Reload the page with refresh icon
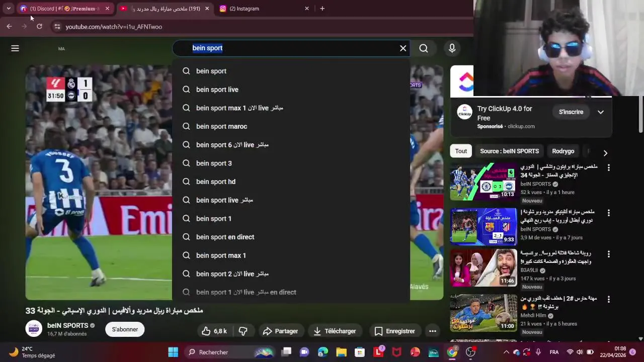This screenshot has width=644, height=362. pyautogui.click(x=39, y=27)
